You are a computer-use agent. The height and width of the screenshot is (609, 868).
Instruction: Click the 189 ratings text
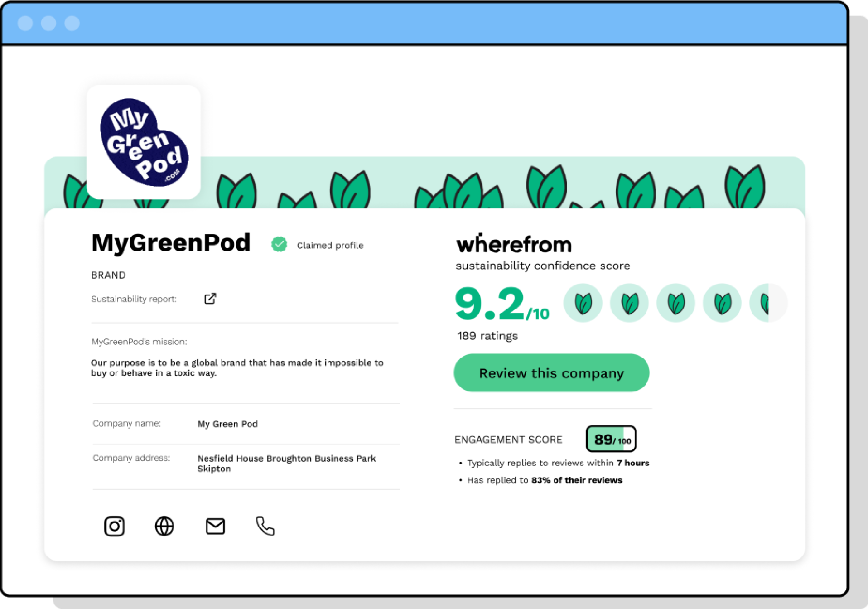[487, 336]
